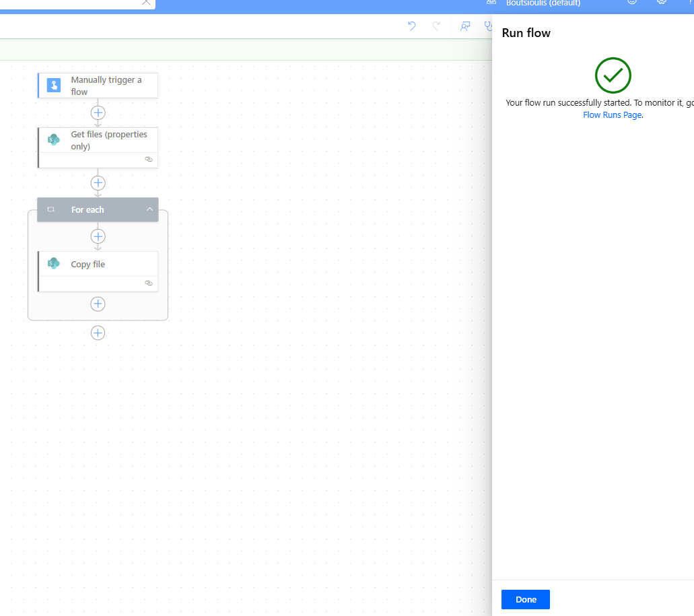Click the Redo arrow in toolbar
694x616 pixels.
click(x=436, y=26)
